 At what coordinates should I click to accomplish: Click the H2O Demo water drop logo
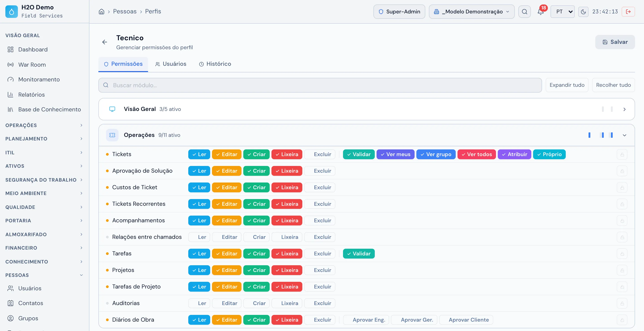[x=11, y=11]
